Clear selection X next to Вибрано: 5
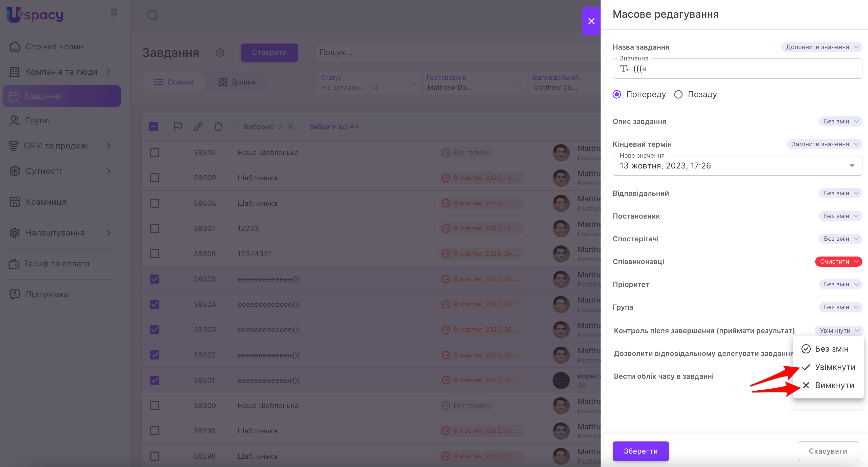This screenshot has width=868, height=467. tap(290, 126)
